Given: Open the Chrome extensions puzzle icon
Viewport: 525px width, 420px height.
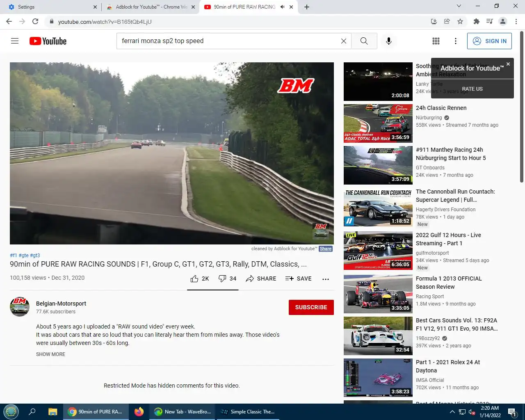Looking at the screenshot, I should (x=476, y=21).
